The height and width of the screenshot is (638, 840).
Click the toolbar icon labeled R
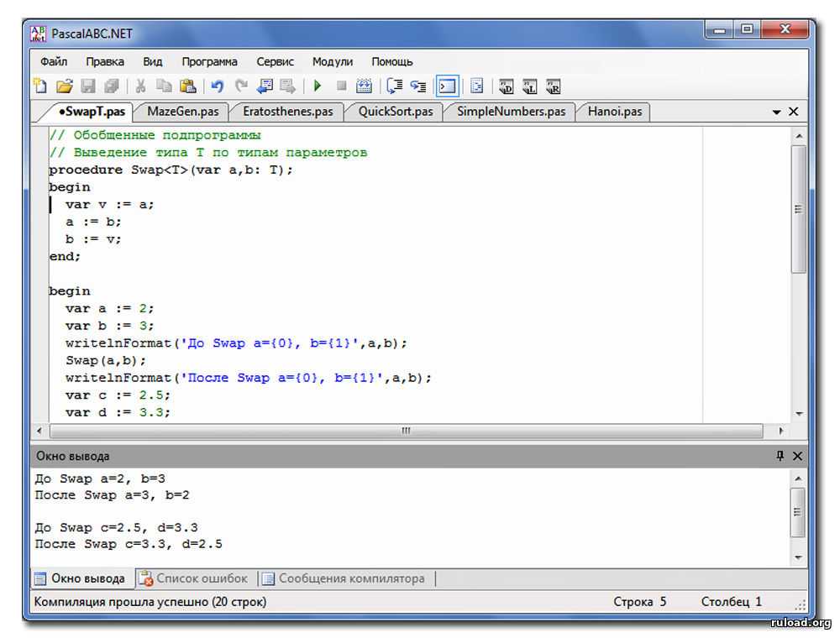click(x=553, y=86)
